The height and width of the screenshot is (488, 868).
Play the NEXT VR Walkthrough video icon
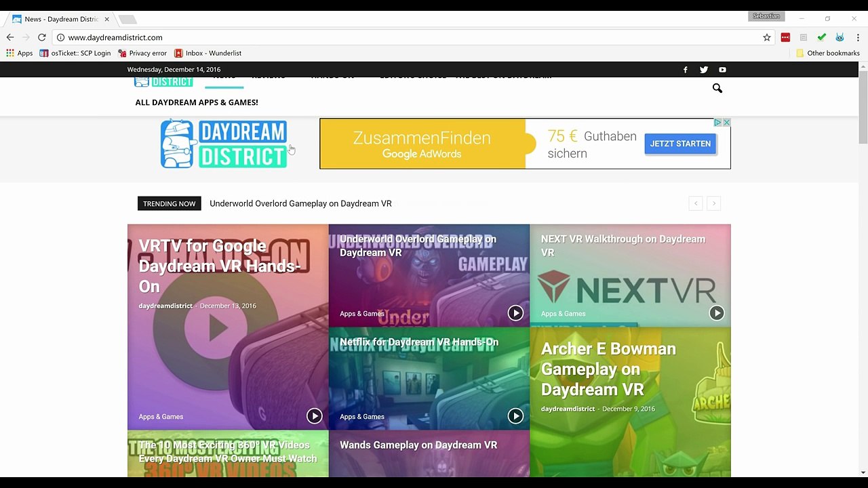[717, 312]
